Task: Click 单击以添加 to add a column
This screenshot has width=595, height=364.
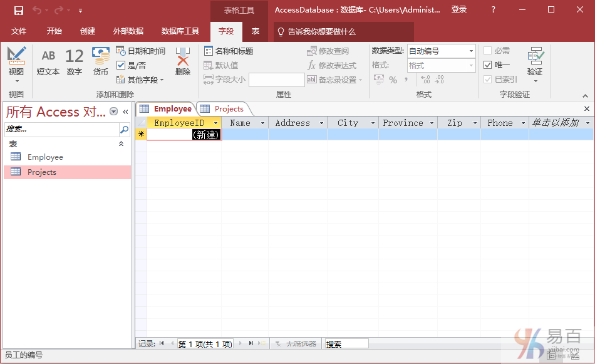Action: 555,123
